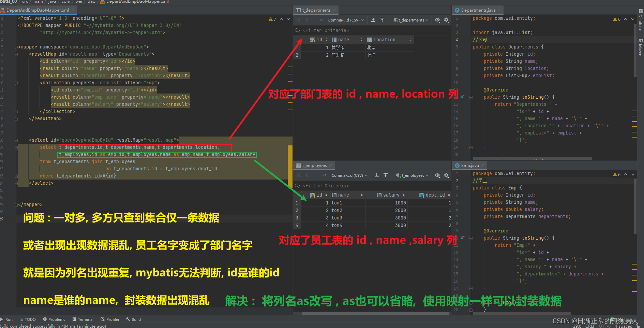Viewport: 644px width, 328px height.
Task: Click filter search icon in t_employees
Action: pyautogui.click(x=298, y=186)
